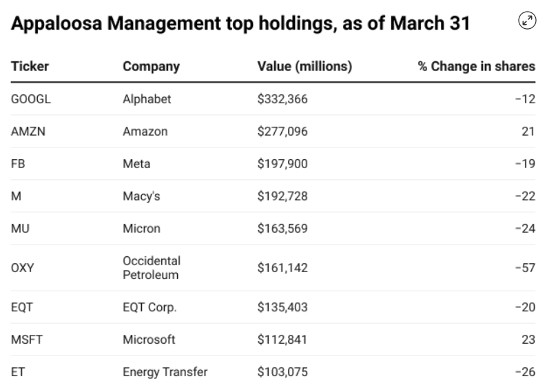Screen dimensions: 547x392
Task: Click the expand fullscreen icon
Action: click(x=527, y=21)
